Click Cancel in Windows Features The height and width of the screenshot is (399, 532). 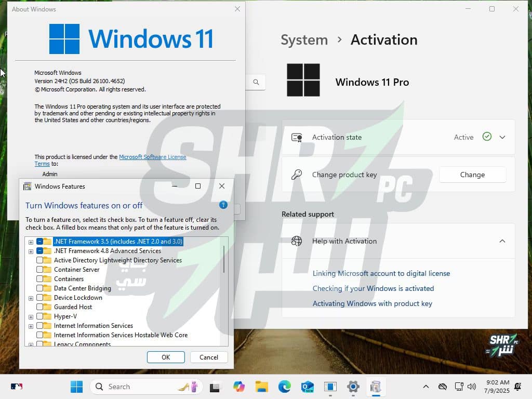[x=209, y=357]
